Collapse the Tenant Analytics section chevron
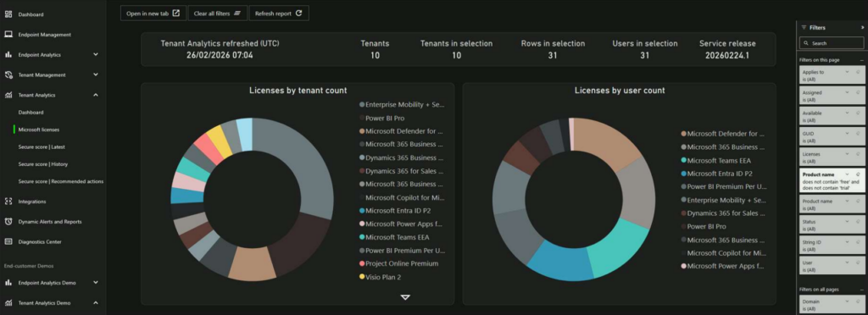The image size is (868, 315). pos(96,95)
